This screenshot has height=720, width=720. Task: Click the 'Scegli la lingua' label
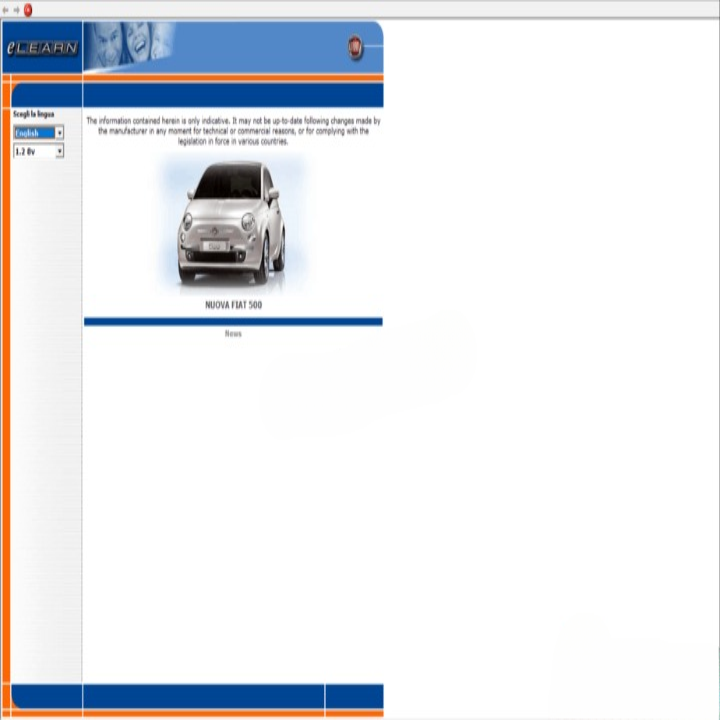[34, 115]
